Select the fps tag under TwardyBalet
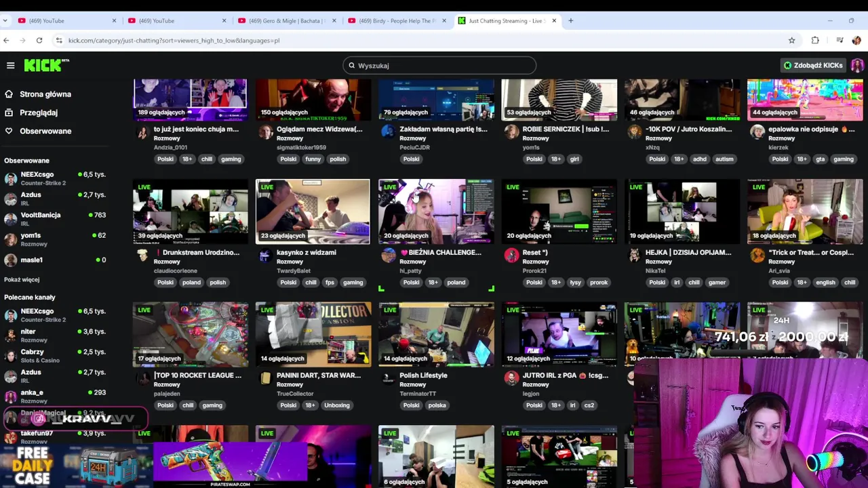The width and height of the screenshot is (868, 488). 330,283
